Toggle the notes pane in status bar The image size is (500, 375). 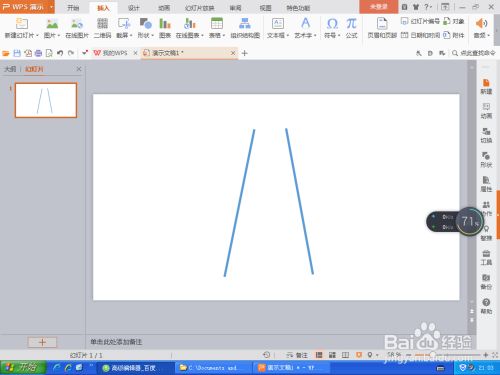pos(297,355)
